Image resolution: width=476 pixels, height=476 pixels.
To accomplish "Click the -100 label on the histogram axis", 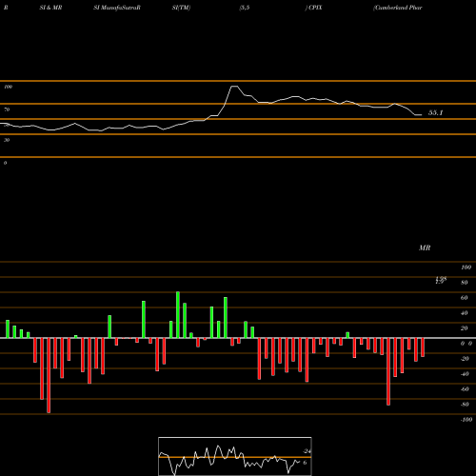I will [466, 420].
